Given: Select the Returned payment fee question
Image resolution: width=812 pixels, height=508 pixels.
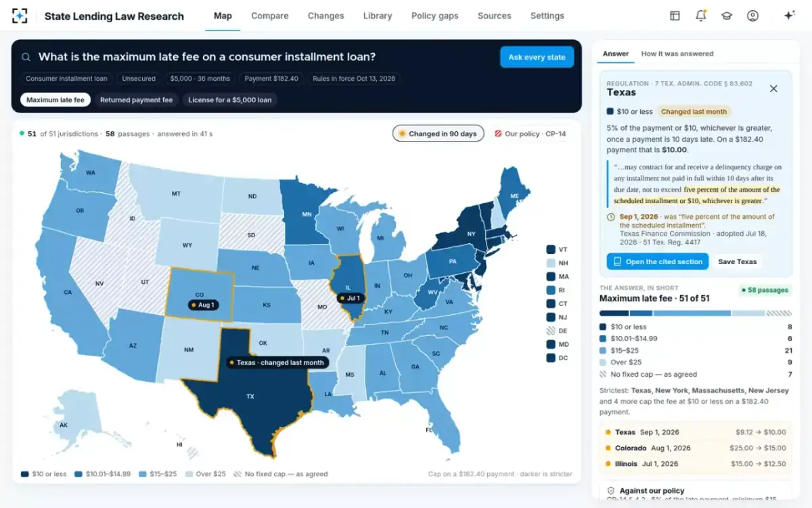Looking at the screenshot, I should 136,100.
